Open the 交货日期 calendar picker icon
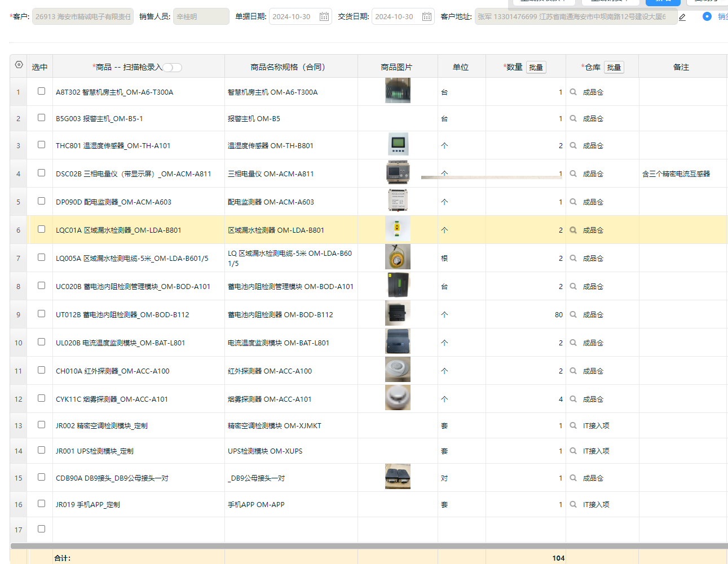Viewport: 728px width, 564px height. (x=427, y=17)
